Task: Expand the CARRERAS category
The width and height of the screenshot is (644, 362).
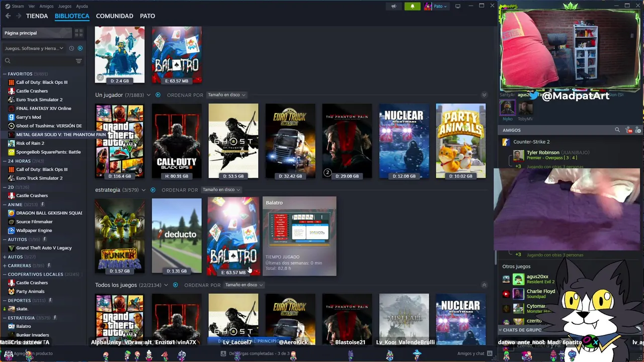Action: 5,265
